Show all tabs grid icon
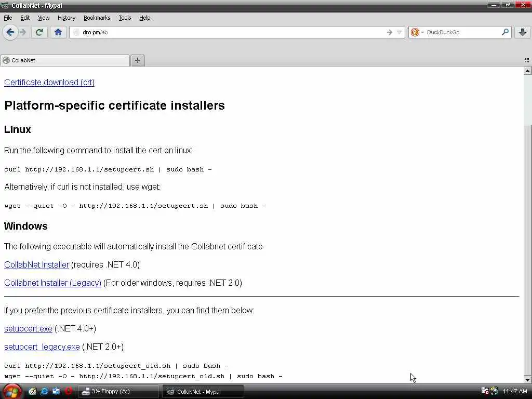 tap(527, 60)
